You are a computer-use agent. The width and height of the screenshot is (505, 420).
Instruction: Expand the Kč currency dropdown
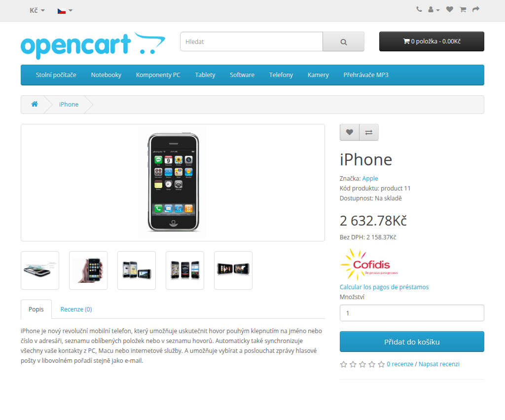click(37, 10)
